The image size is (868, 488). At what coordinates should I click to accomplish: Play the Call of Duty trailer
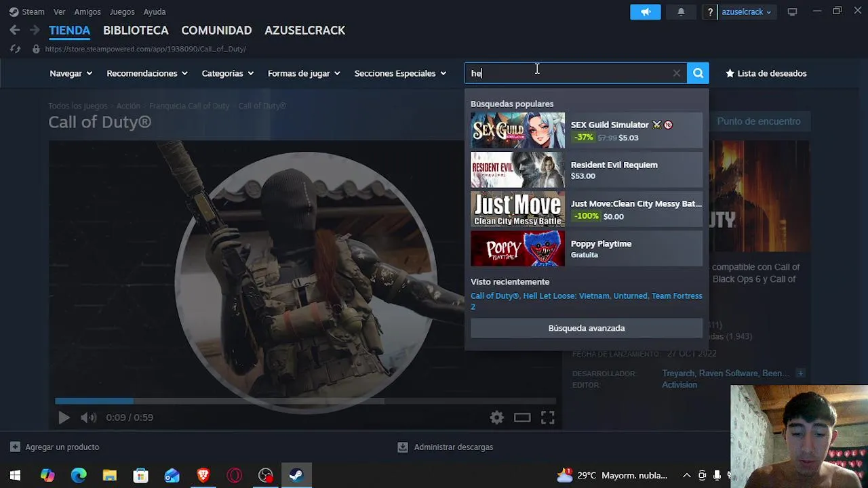64,418
